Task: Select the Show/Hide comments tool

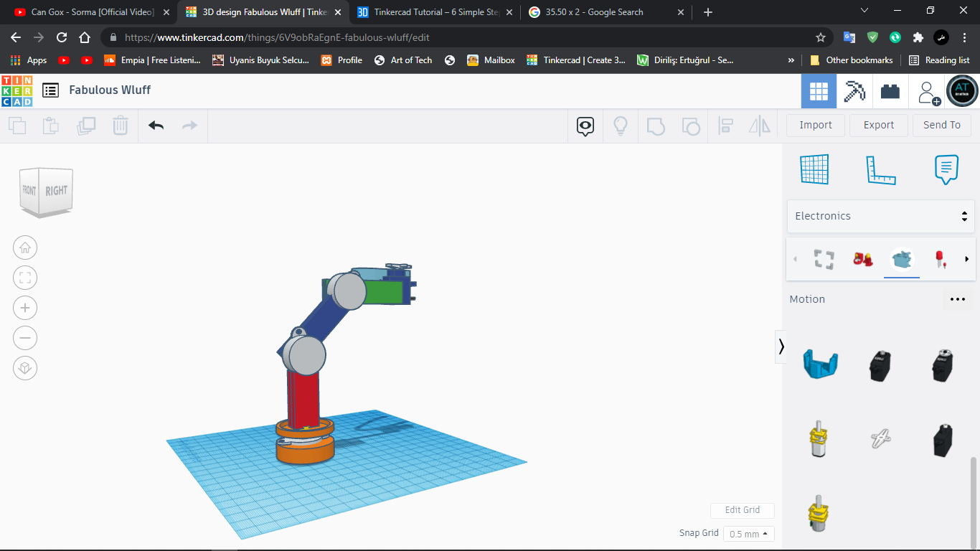Action: 585,125
